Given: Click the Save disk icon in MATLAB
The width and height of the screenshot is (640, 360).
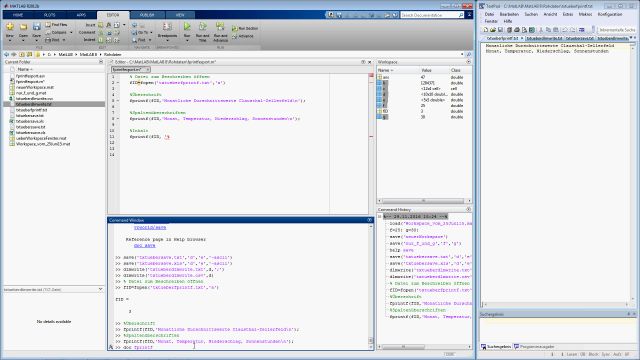Looking at the screenshot, I should pos(36,27).
